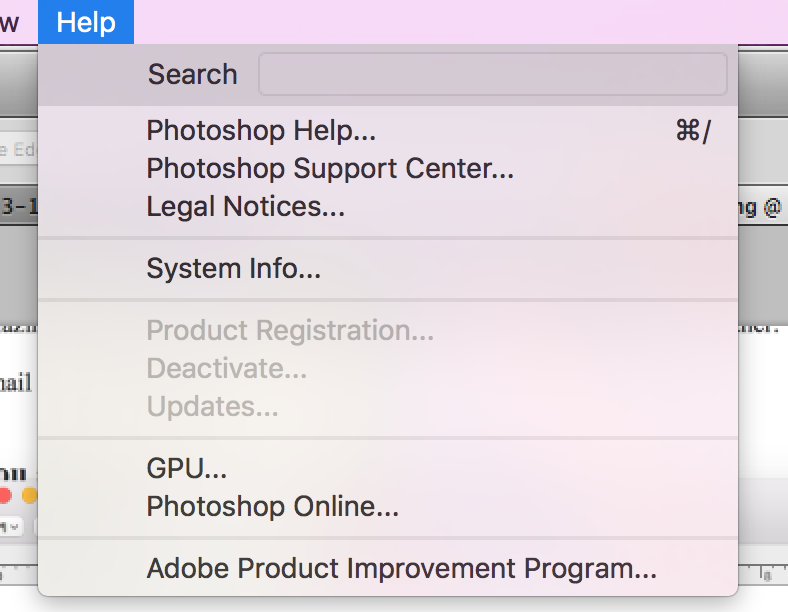Select Adobe Product Improvement Program
The width and height of the screenshot is (788, 612).
[x=401, y=569]
